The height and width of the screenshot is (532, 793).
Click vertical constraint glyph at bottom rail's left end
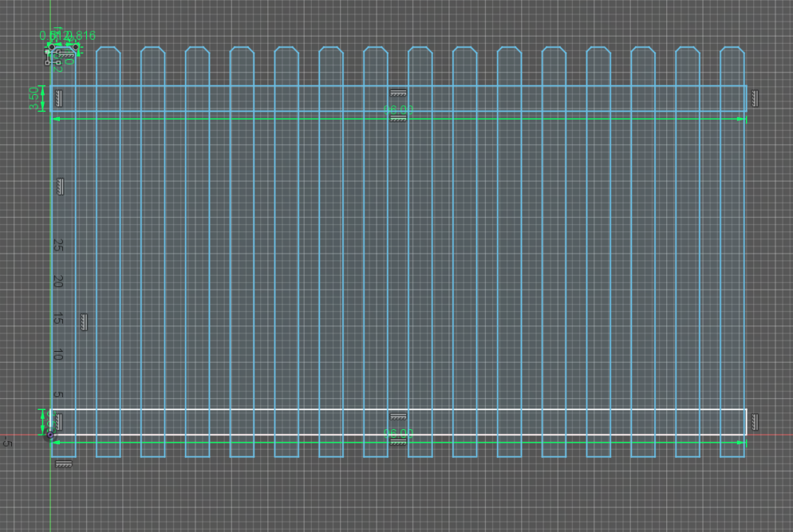(58, 421)
